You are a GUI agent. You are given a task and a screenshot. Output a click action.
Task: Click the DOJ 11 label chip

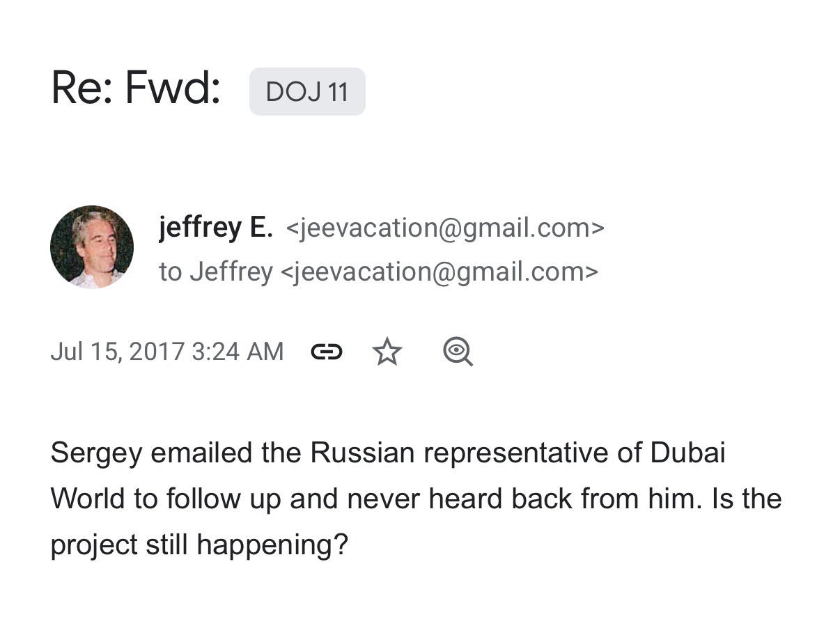pos(307,92)
